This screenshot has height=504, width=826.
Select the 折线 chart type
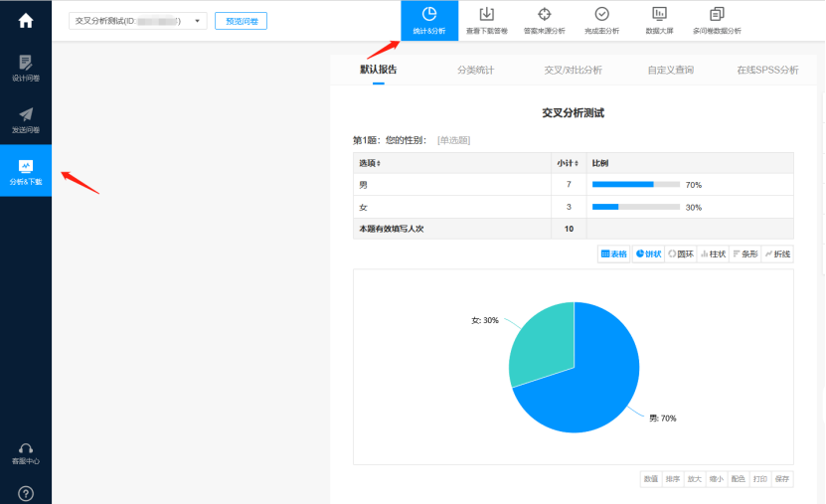click(x=777, y=254)
